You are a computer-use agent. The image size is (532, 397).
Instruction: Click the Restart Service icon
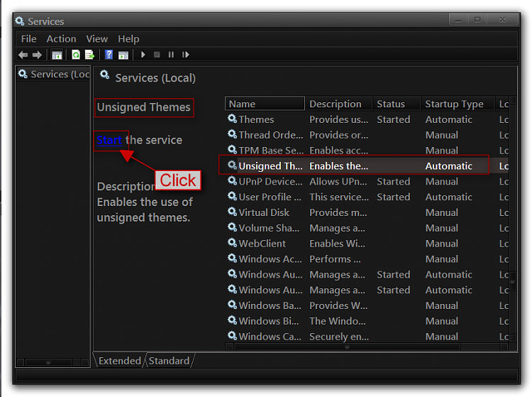pos(185,55)
